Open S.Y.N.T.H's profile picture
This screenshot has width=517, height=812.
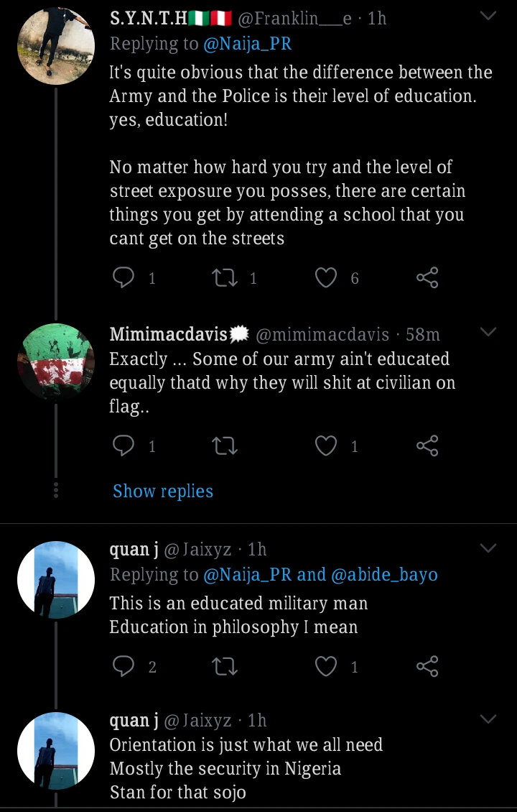pos(56,46)
